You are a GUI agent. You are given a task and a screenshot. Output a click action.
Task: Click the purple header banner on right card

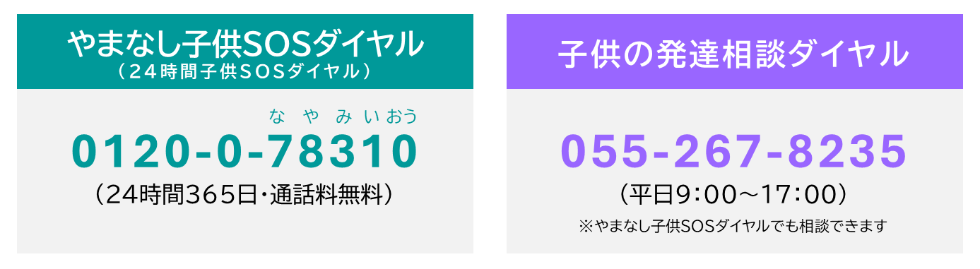pyautogui.click(x=734, y=51)
